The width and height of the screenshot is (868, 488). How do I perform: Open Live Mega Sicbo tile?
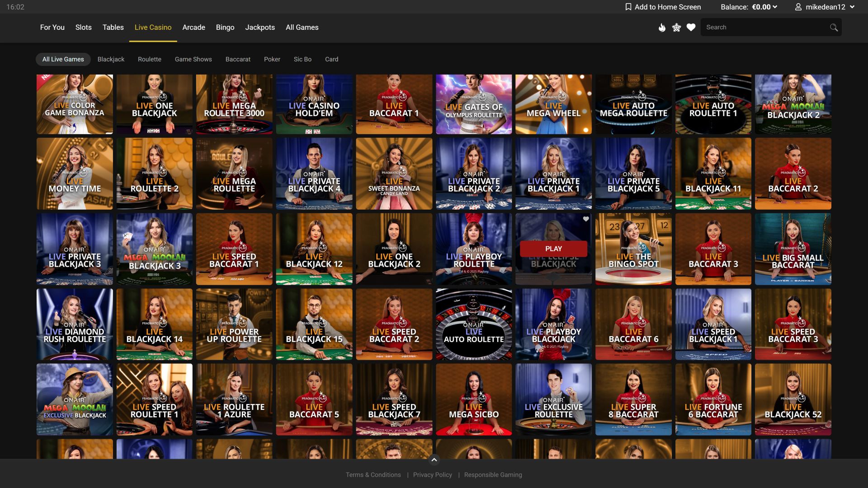click(x=474, y=399)
